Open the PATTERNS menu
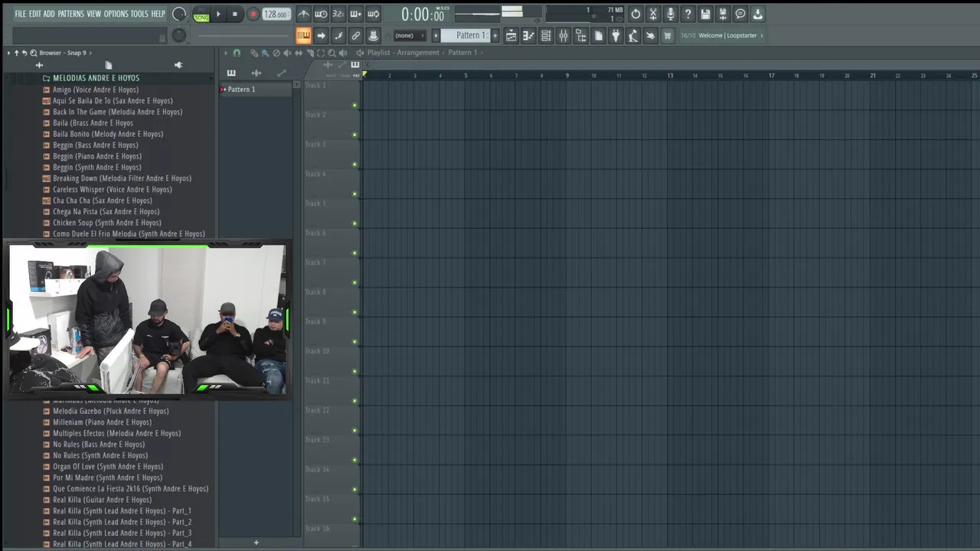 71,14
